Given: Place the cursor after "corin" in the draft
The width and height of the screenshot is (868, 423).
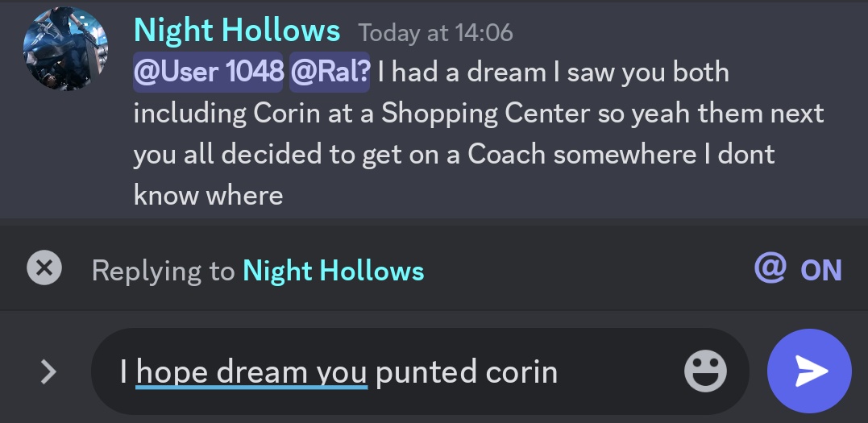Looking at the screenshot, I should coord(558,372).
